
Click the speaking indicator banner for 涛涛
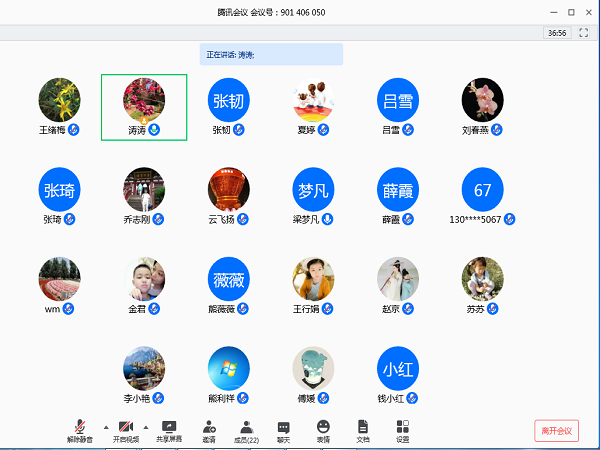click(x=271, y=54)
